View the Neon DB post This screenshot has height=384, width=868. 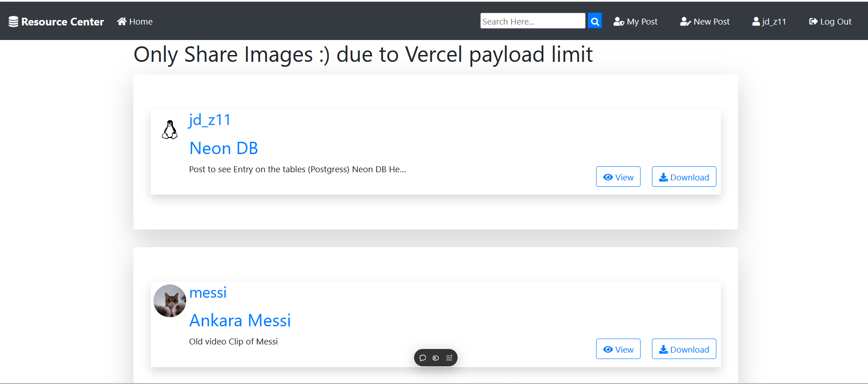[x=618, y=177]
